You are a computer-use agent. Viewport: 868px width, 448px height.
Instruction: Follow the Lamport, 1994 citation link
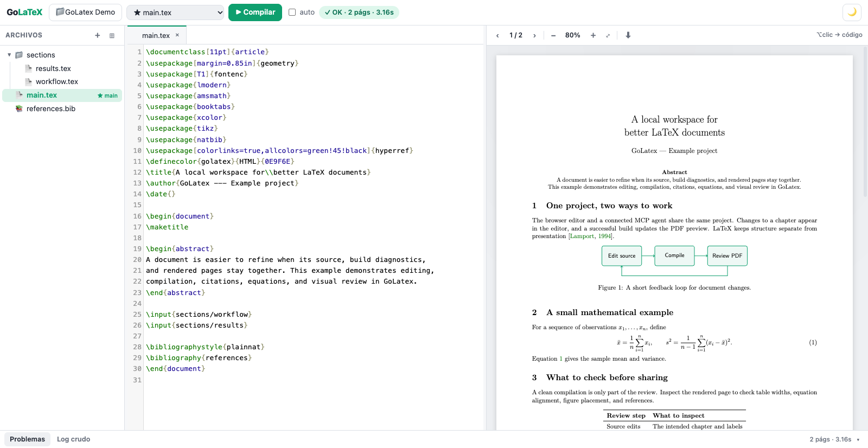591,236
